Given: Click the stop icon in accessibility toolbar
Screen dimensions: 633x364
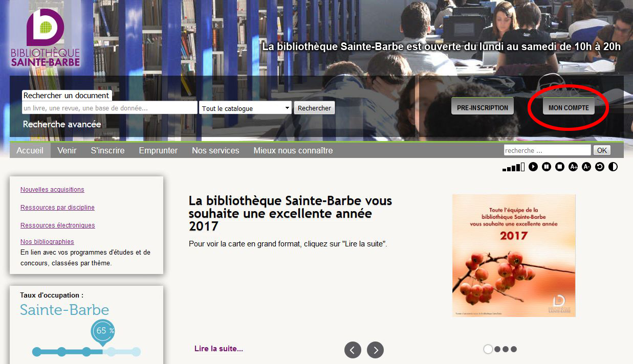Looking at the screenshot, I should click(560, 167).
